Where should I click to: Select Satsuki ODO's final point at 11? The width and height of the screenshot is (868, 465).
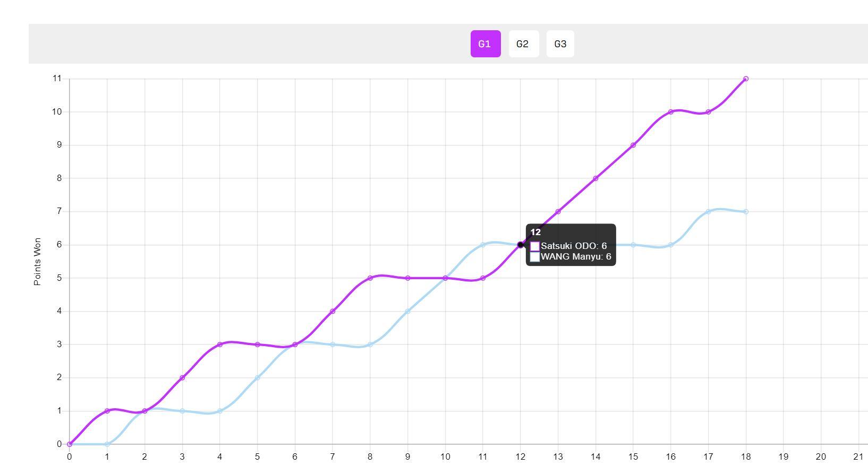(x=746, y=79)
